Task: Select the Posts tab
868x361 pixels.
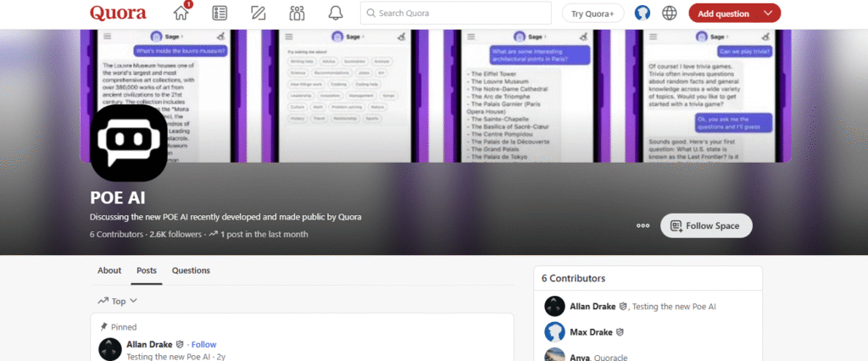Action: (x=147, y=270)
